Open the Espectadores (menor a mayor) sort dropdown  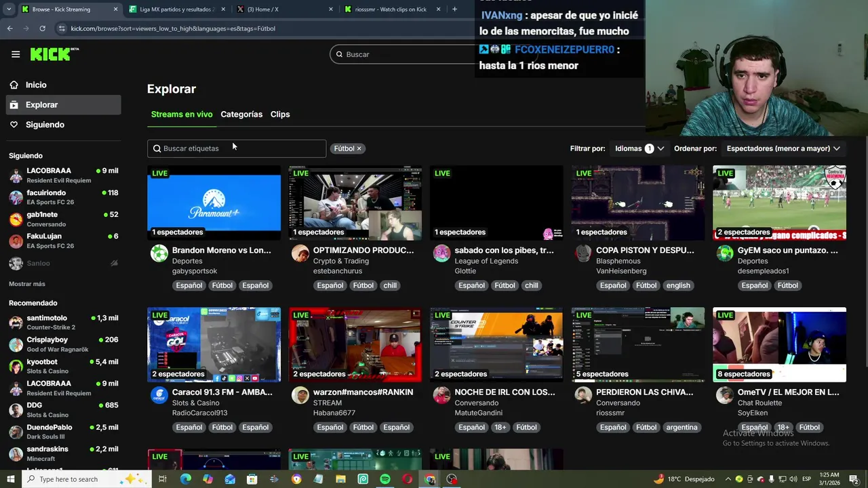point(783,148)
